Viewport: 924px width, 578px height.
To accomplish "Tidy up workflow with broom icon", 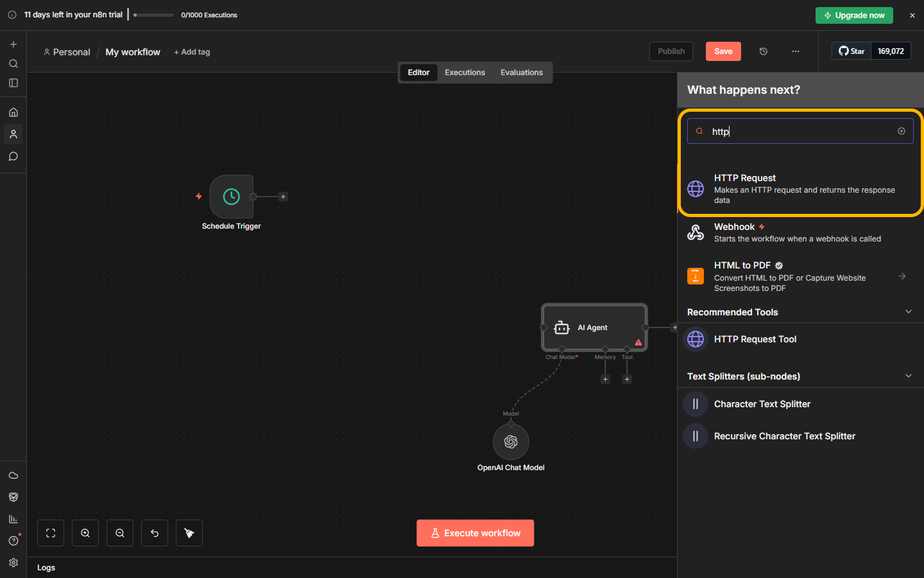I will 189,533.
